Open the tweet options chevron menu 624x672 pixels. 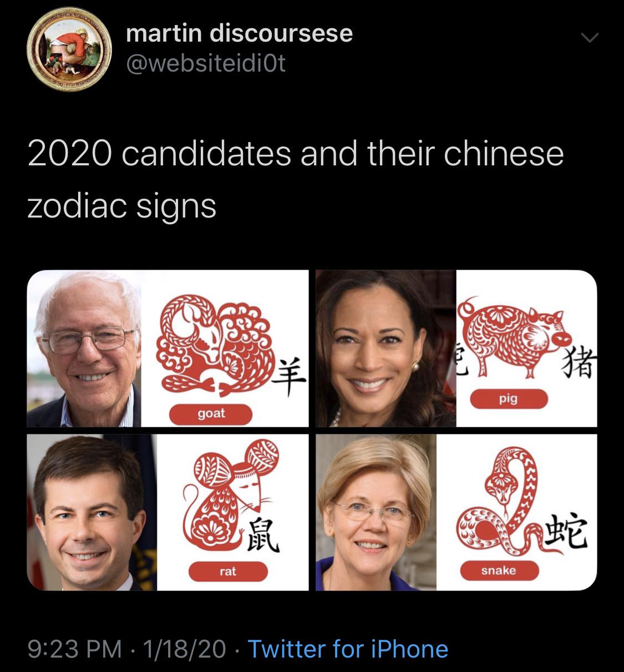[x=590, y=38]
